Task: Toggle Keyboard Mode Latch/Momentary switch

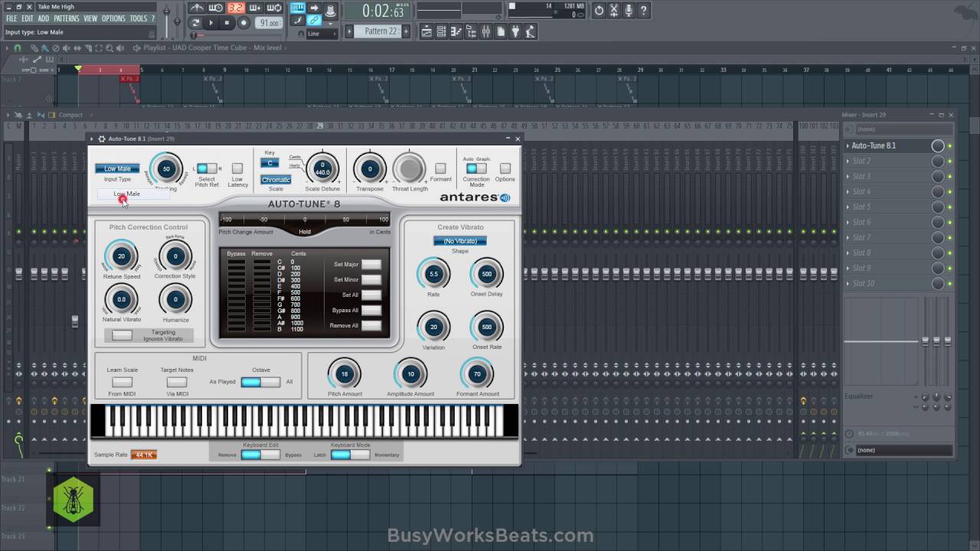Action: click(351, 455)
